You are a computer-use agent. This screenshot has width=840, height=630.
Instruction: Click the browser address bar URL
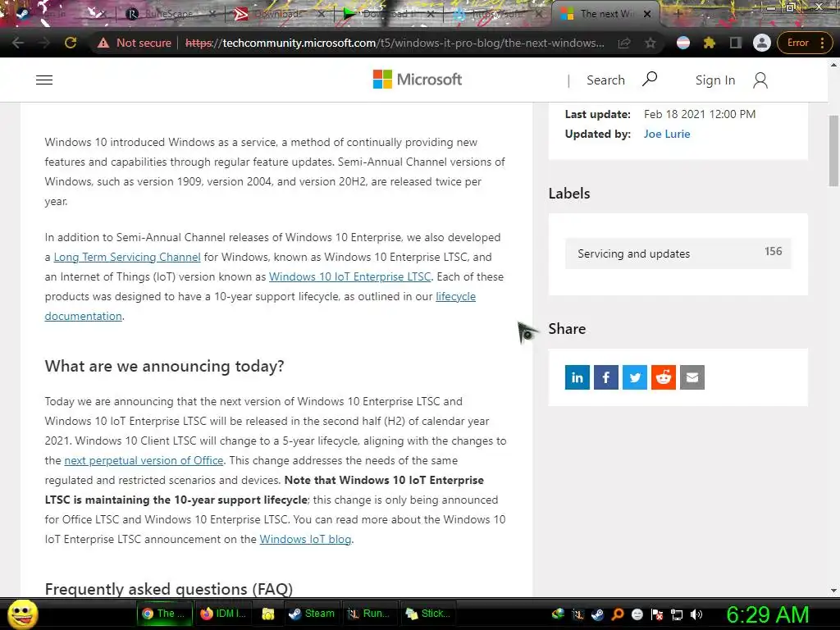pos(395,43)
